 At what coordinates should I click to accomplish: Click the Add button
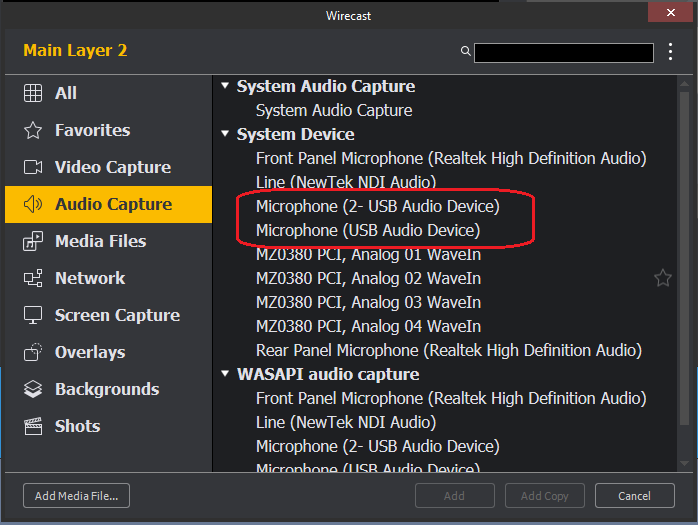(x=455, y=496)
